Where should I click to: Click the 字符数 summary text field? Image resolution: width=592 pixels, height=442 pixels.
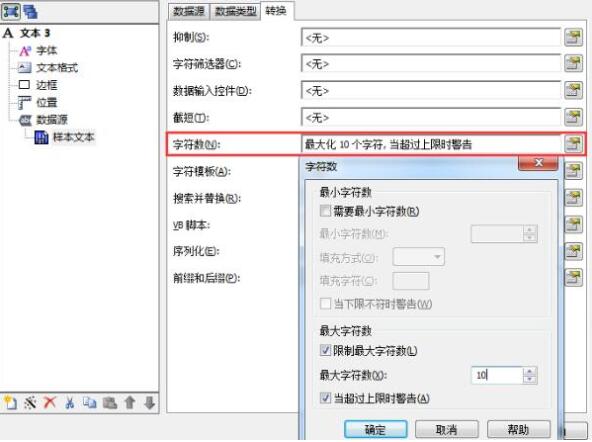[431, 144]
